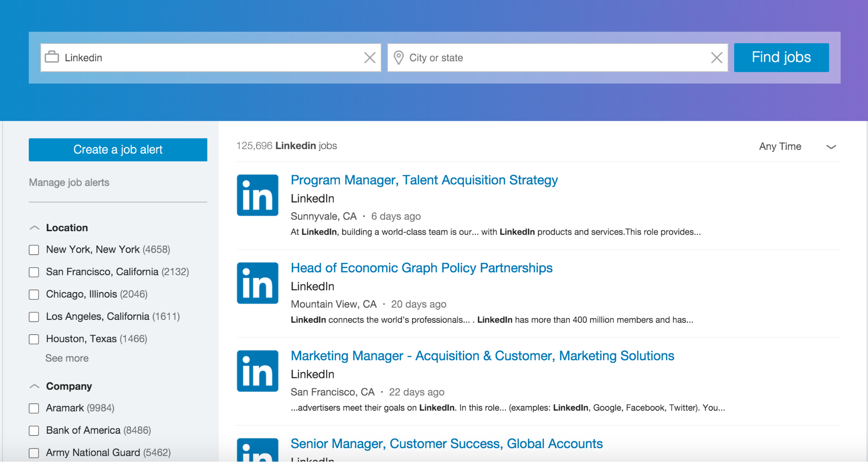Collapse the Company filter section
This screenshot has height=462, width=868.
[34, 386]
